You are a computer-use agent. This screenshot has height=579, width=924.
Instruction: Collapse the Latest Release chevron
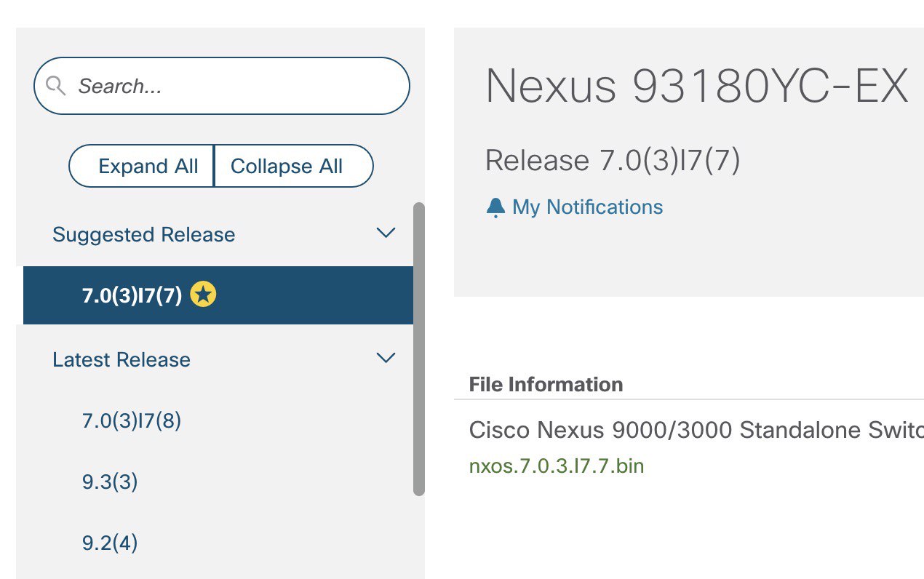point(386,358)
